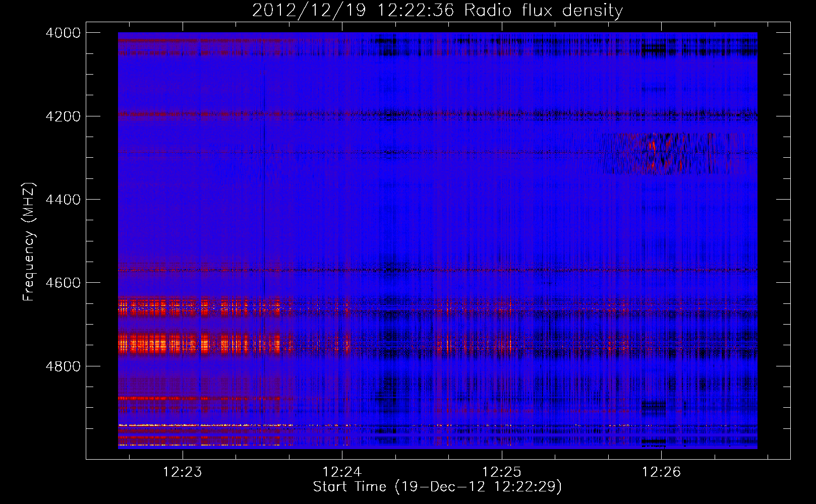Click the 12:26 time tick label
Viewport: 816px width, 504px height.
(x=661, y=472)
